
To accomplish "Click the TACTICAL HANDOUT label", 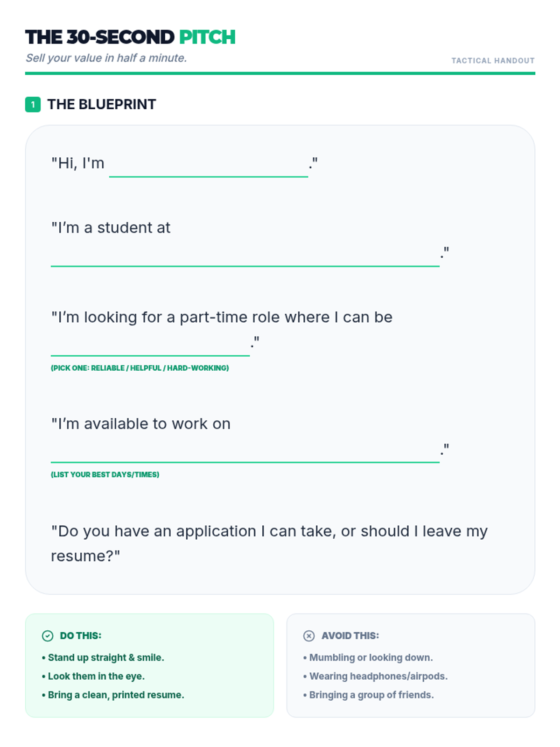I will click(493, 61).
